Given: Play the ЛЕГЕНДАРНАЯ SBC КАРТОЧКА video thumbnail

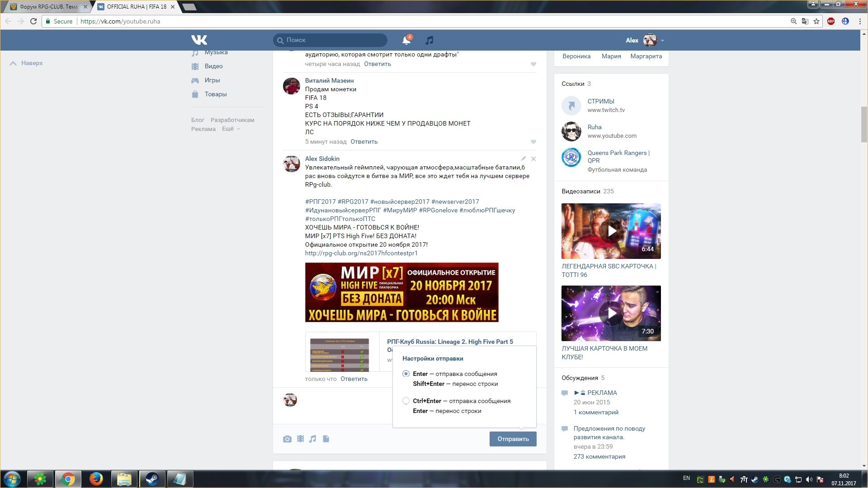Looking at the screenshot, I should pos(611,231).
